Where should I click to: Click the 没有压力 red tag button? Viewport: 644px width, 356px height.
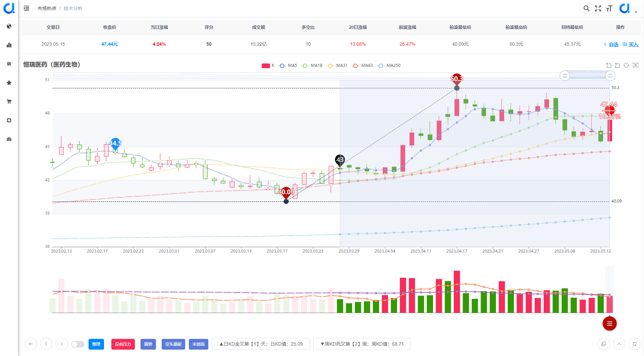click(123, 344)
